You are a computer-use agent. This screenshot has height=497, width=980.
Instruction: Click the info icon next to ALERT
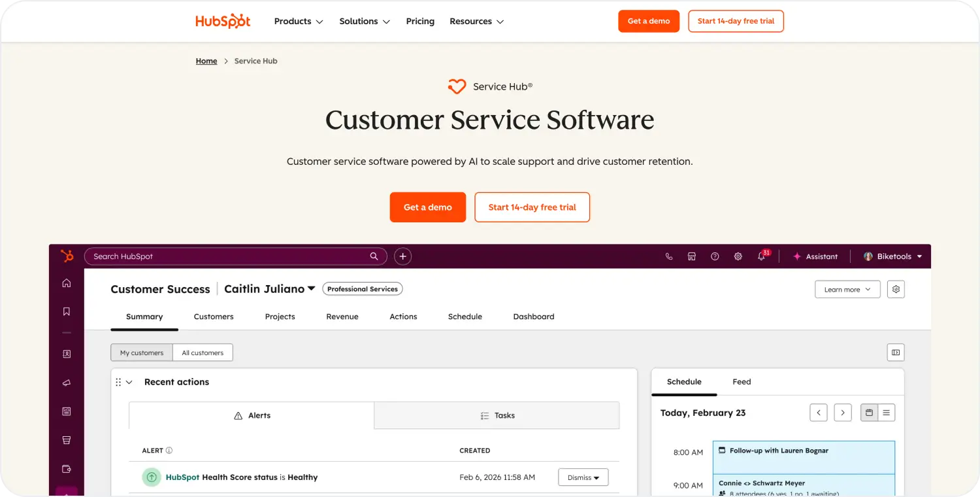click(x=169, y=451)
